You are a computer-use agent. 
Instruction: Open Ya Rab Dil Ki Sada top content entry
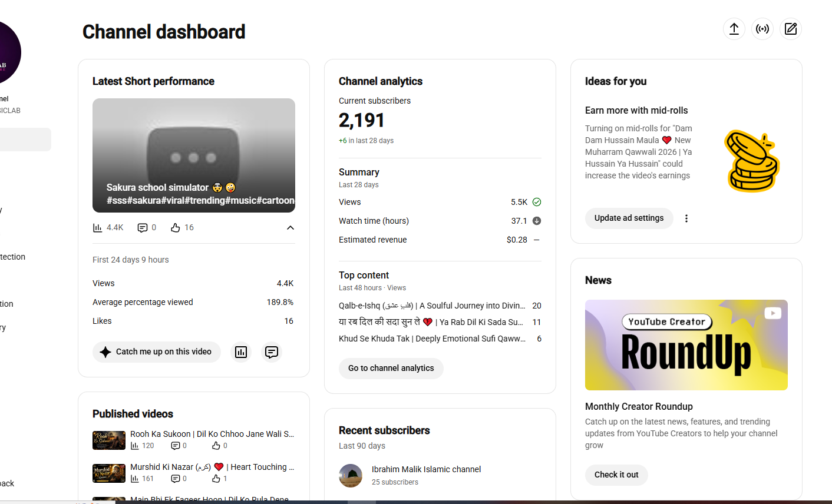click(x=431, y=322)
